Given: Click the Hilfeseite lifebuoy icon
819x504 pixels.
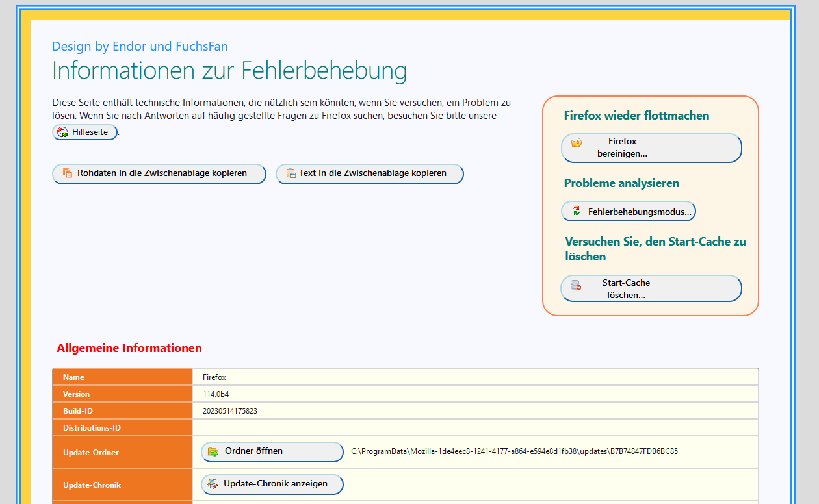Looking at the screenshot, I should click(63, 132).
